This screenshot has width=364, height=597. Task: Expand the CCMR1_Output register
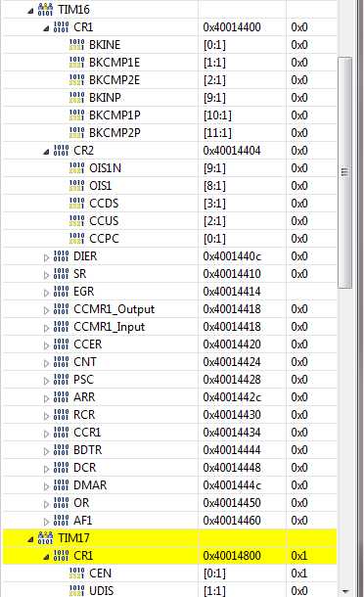46,311
